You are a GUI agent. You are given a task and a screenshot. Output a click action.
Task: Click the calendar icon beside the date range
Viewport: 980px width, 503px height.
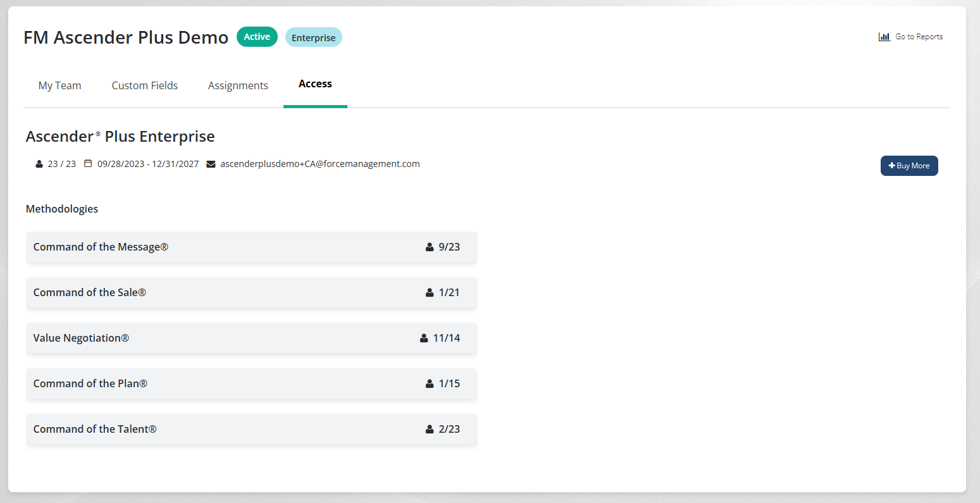[x=88, y=164]
